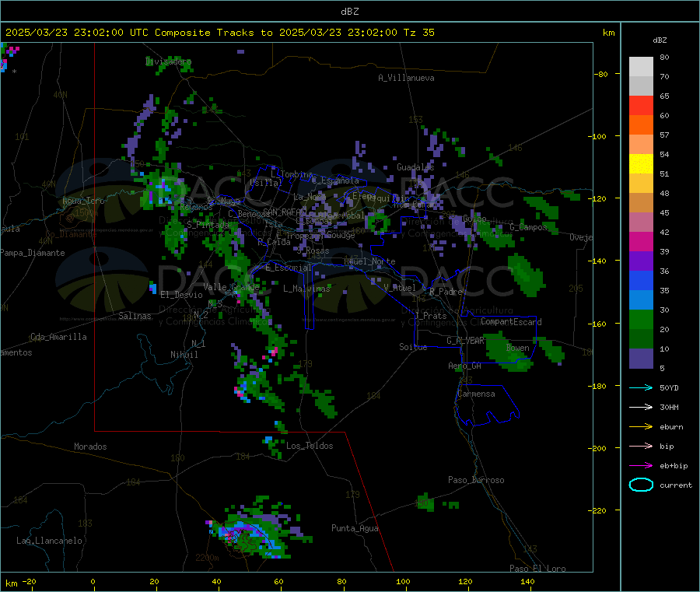This screenshot has height=592, width=700.
Task: Click the white 30HM arrow legend icon
Action: coord(641,407)
